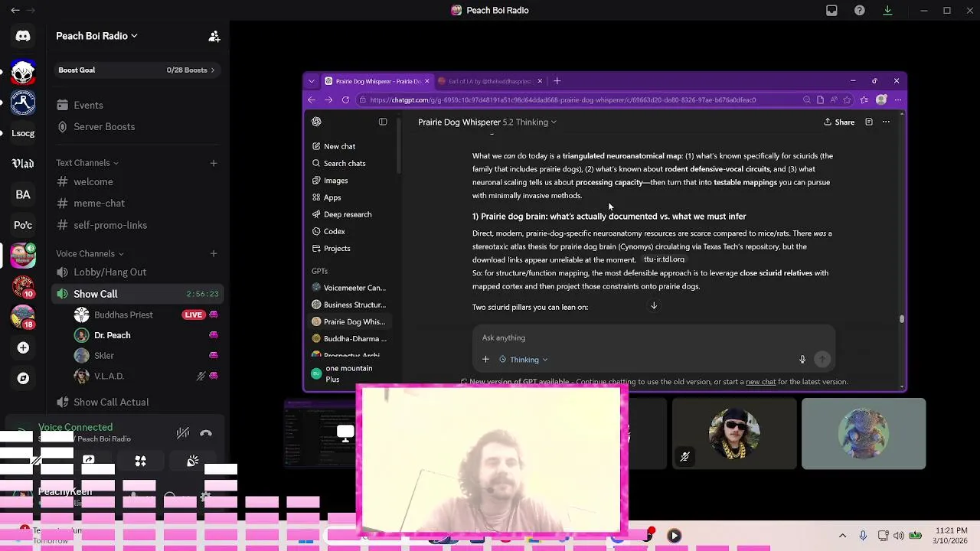
Task: Click Share button in ChatGPT header
Action: click(x=839, y=122)
